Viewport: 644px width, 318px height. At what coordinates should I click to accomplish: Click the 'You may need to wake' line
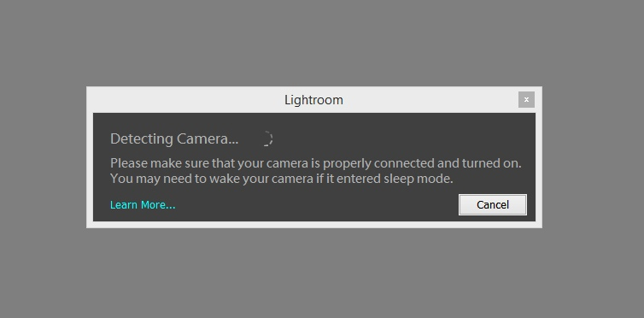tap(281, 180)
